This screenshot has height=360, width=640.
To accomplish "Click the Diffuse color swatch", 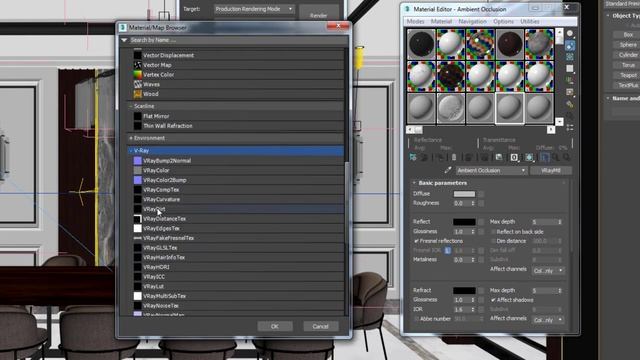I will [x=464, y=194].
